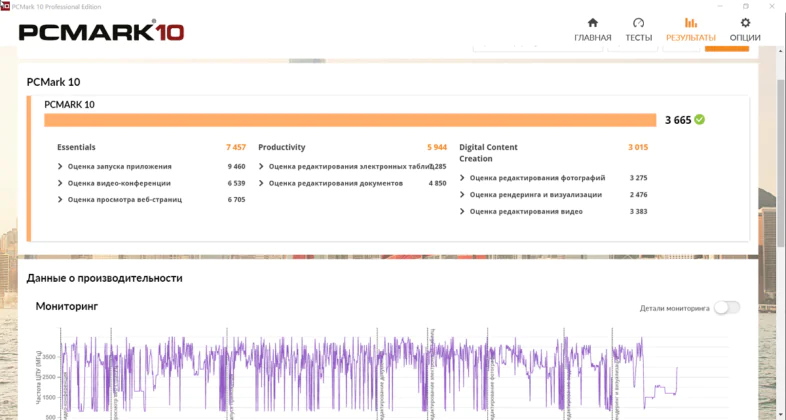Image resolution: width=786 pixels, height=420 pixels.
Task: Click the Digital Content Creation heading
Action: point(488,153)
